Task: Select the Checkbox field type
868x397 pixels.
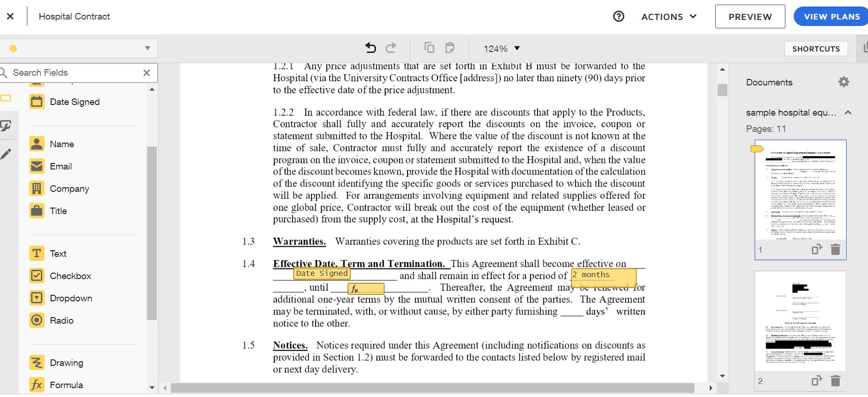Action: [x=60, y=276]
